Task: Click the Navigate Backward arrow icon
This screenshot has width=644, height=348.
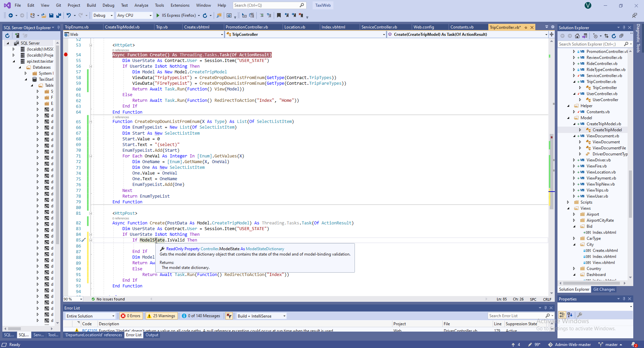Action: pos(11,15)
